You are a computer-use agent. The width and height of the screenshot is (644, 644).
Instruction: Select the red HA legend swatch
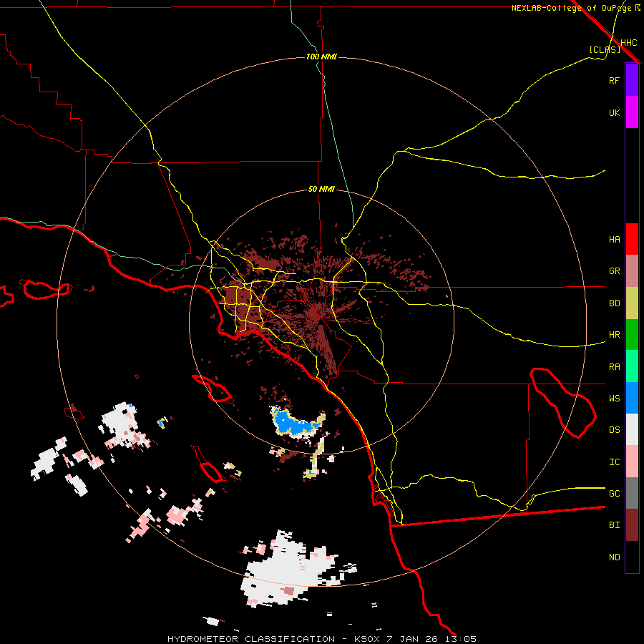coord(632,239)
